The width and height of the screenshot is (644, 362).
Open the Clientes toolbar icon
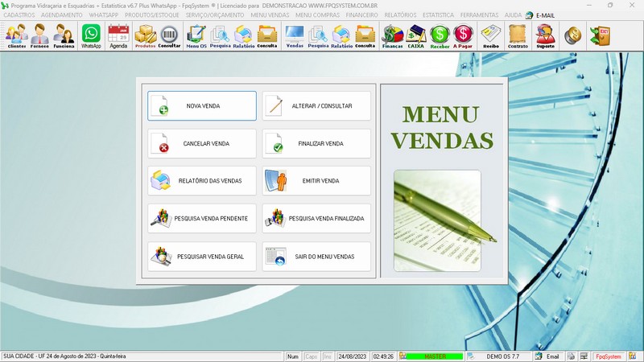point(17,36)
